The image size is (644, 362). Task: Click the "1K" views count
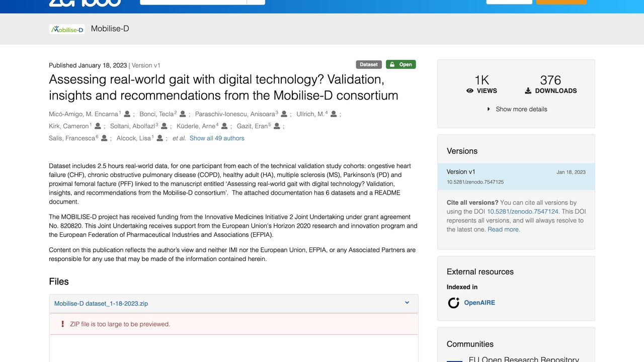[x=482, y=80]
